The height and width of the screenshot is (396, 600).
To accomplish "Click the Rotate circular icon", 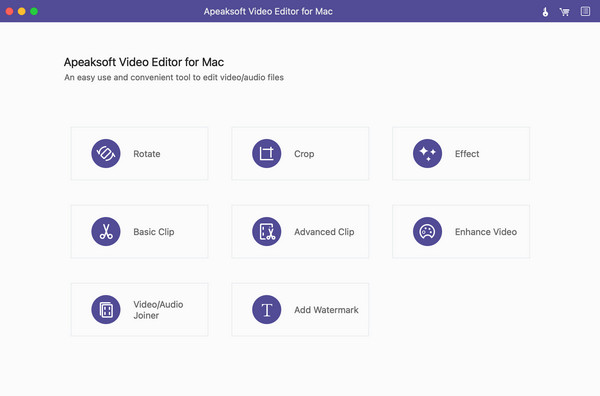I will [x=106, y=153].
